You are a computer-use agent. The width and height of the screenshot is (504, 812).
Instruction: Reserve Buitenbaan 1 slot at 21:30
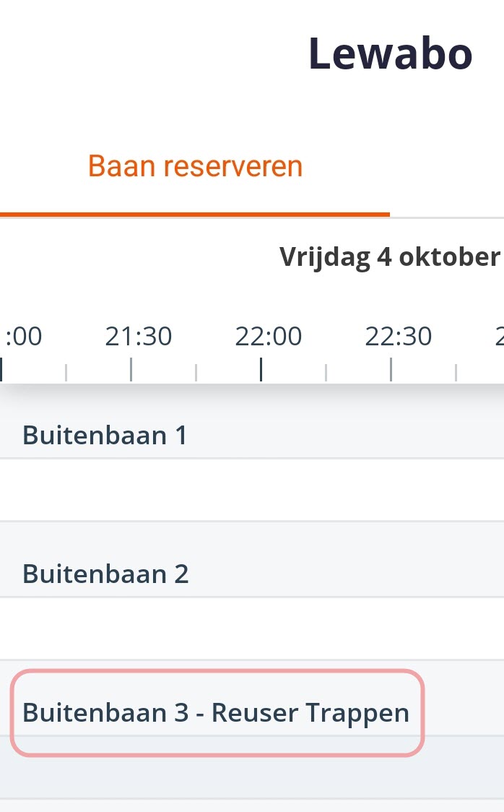click(163, 490)
